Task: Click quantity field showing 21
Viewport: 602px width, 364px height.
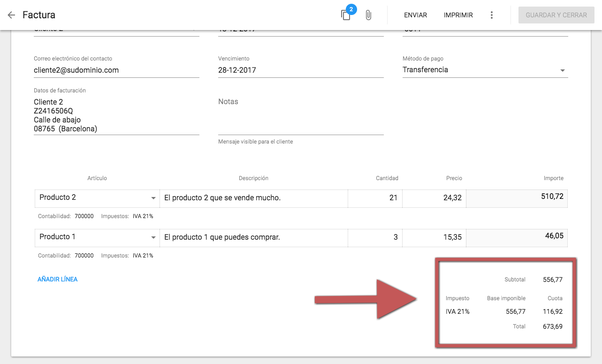Action: click(375, 198)
